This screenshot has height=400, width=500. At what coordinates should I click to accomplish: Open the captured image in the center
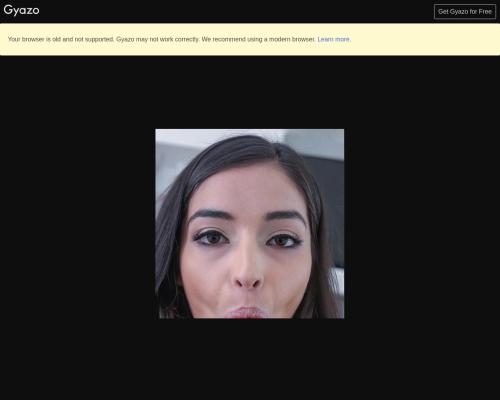point(250,224)
